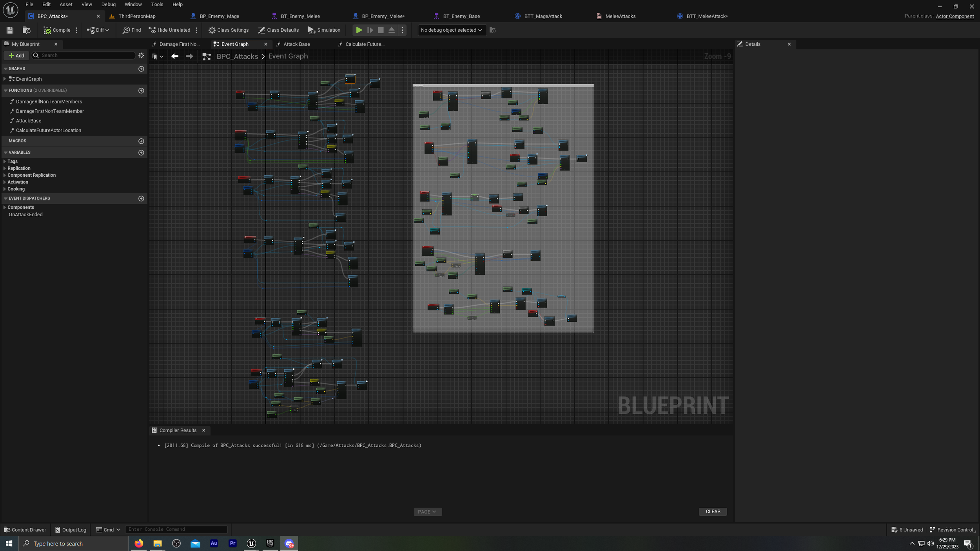This screenshot has height=551, width=980.
Task: Click the frame skip playback button
Action: 370,30
